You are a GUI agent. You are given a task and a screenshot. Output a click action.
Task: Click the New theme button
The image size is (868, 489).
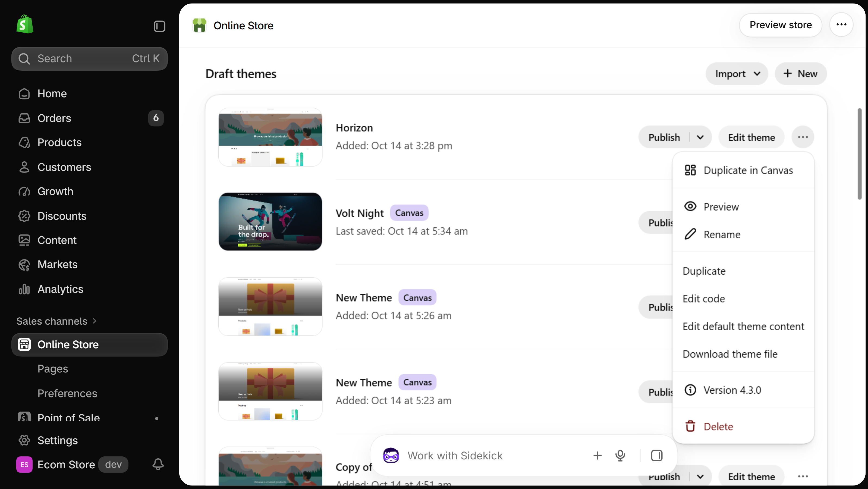[x=801, y=74]
